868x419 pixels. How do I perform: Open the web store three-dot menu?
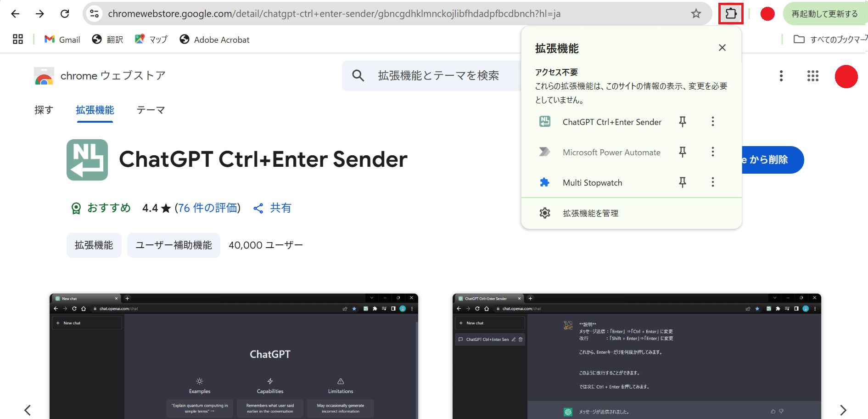(x=781, y=76)
